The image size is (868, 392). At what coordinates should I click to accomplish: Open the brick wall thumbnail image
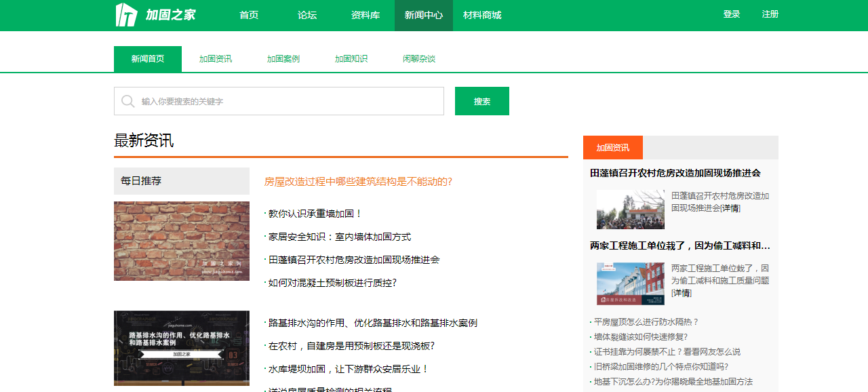click(x=182, y=241)
